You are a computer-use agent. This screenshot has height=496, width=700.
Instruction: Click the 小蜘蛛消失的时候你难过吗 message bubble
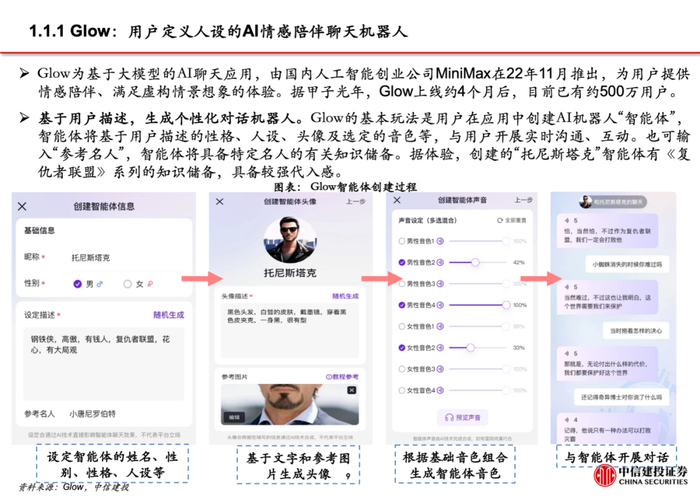coord(627,264)
